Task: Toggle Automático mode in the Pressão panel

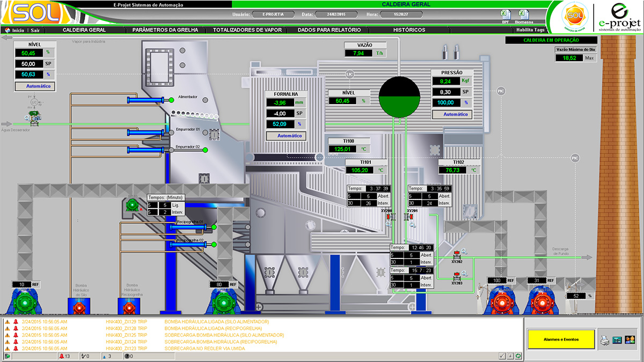Action: click(x=452, y=114)
